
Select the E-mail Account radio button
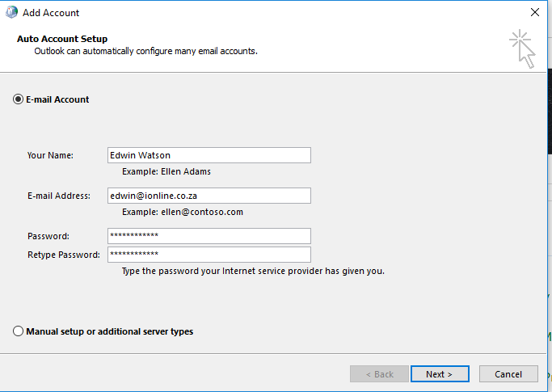18,99
